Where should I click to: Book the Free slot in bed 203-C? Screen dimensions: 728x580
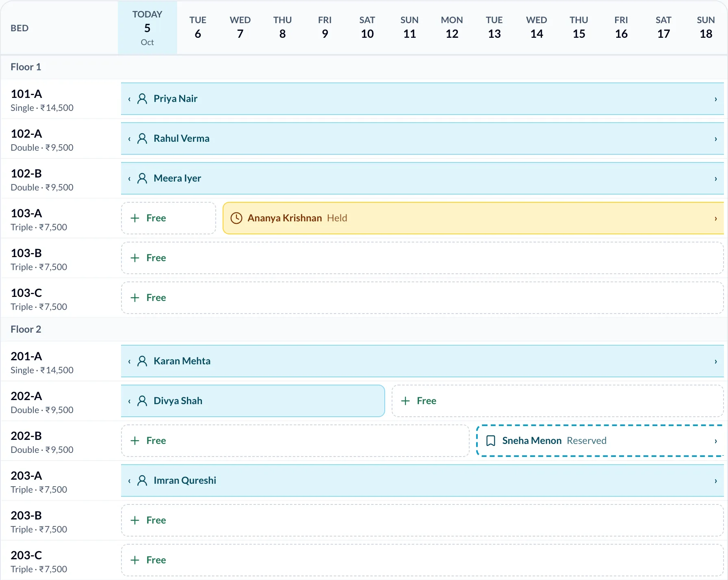coord(422,560)
